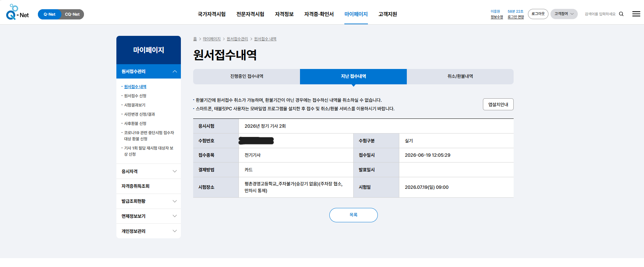Click the 2026년 정기 기사 2회 text

tap(265, 126)
